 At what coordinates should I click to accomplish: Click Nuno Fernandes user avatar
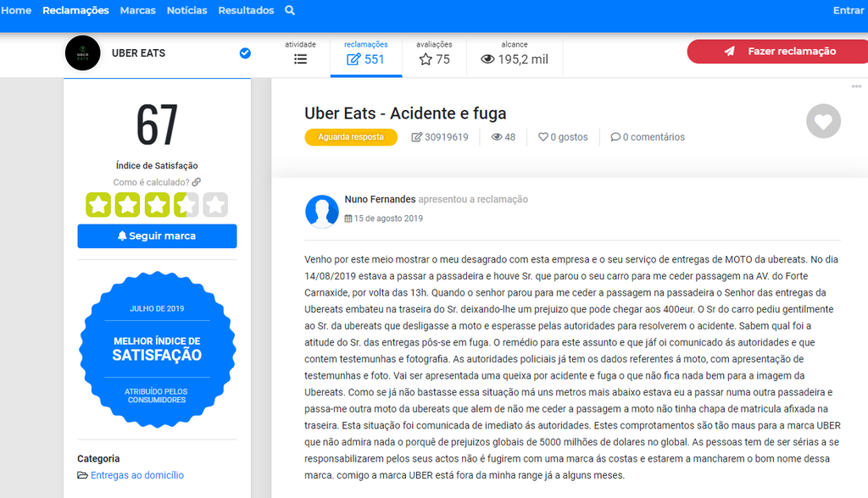321,212
